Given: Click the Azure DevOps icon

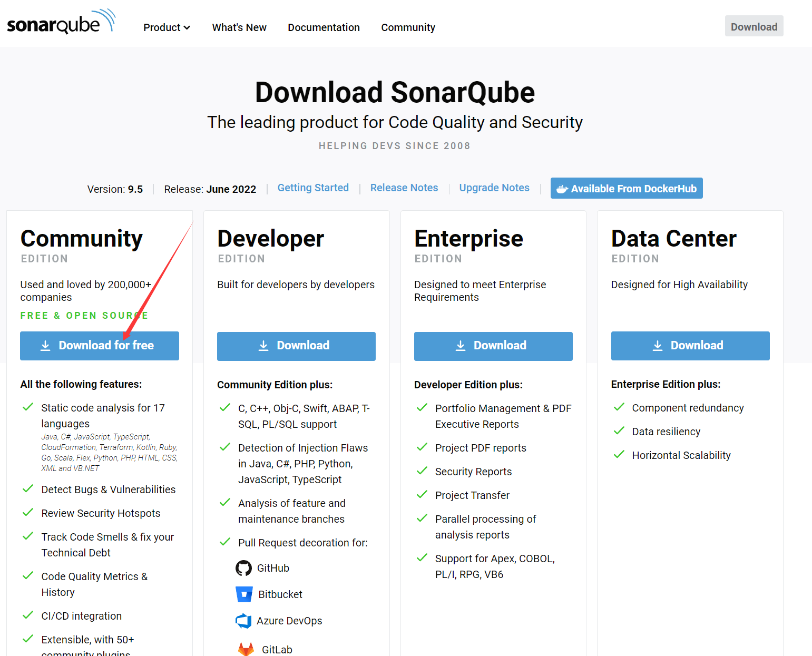Looking at the screenshot, I should point(243,621).
